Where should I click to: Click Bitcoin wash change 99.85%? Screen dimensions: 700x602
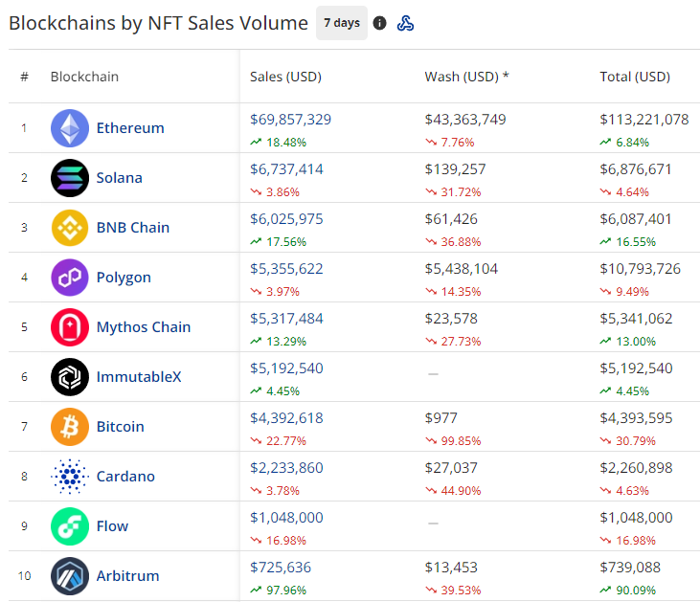pos(461,441)
